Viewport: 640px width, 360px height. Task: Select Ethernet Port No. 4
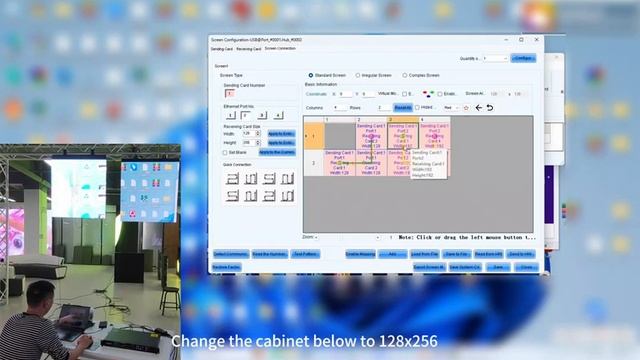coord(278,116)
